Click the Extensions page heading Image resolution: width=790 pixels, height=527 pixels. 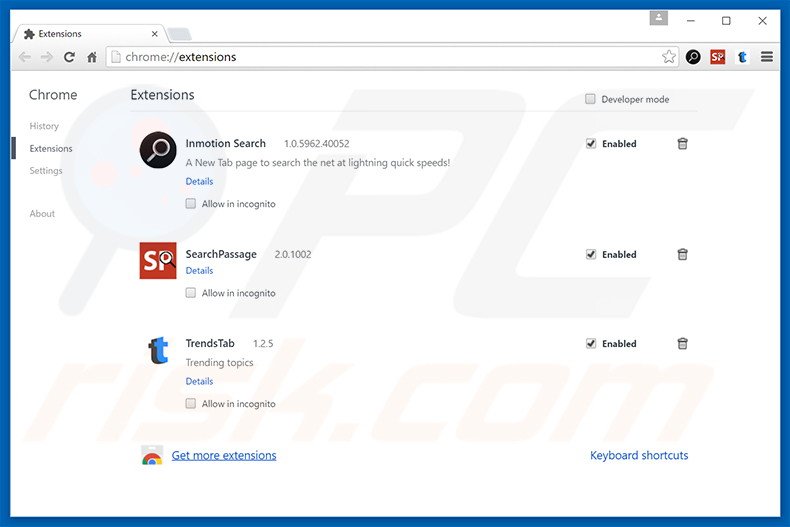tap(162, 95)
